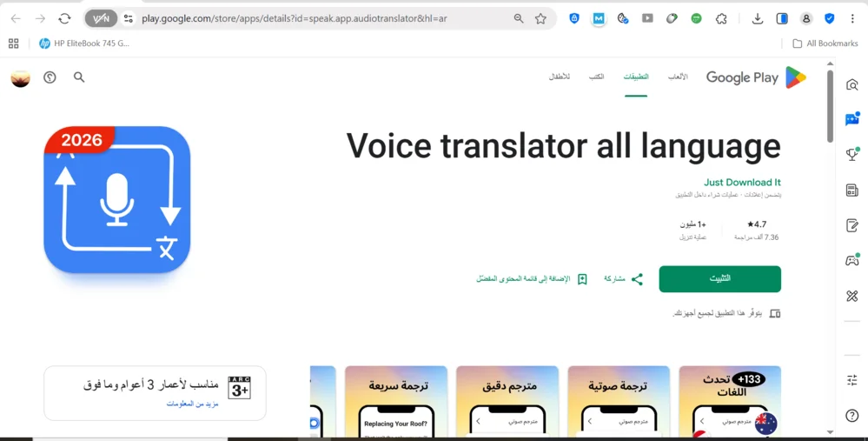Image resolution: width=868 pixels, height=441 pixels.
Task: Open the مترجم دقيق screenshot thumbnail
Action: [x=507, y=401]
